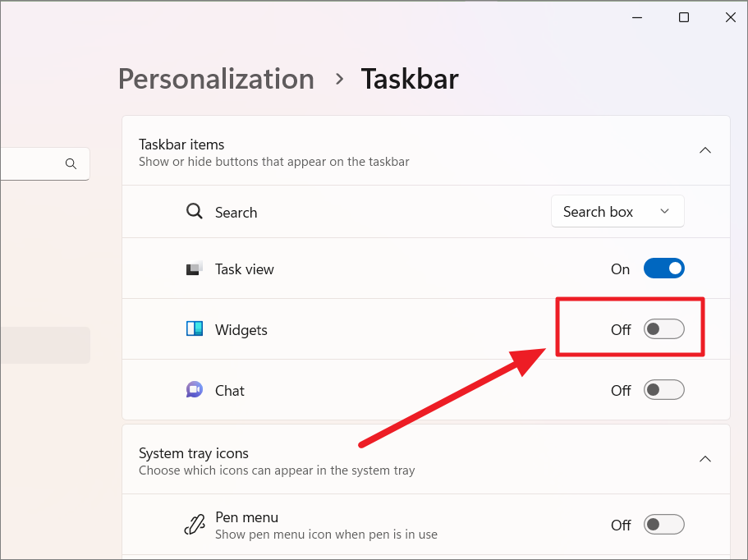Image resolution: width=748 pixels, height=560 pixels.
Task: Minimize the Settings window
Action: tap(637, 17)
